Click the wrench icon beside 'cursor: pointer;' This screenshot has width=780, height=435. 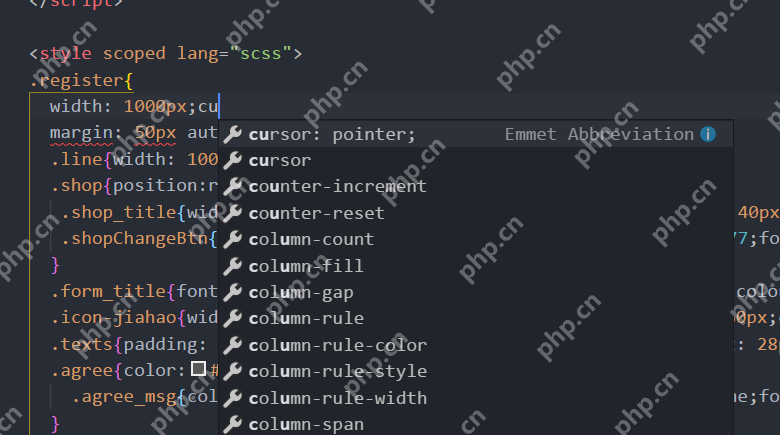click(x=232, y=134)
